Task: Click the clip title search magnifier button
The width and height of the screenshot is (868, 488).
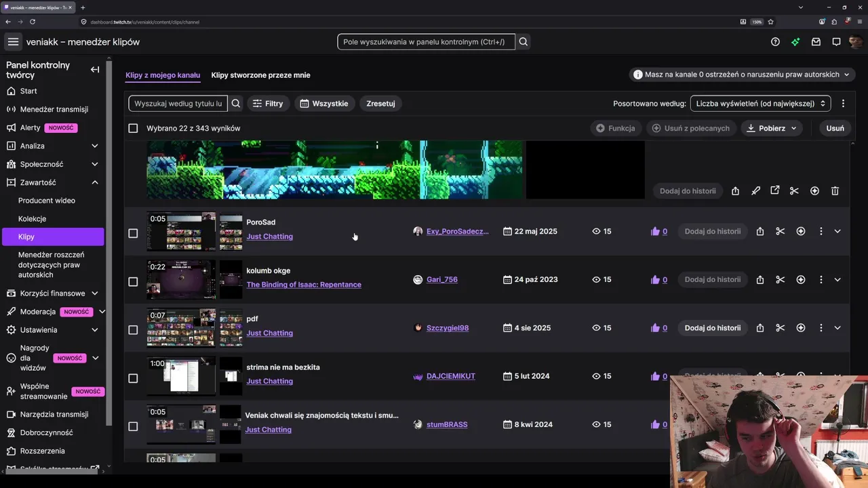Action: [x=236, y=104]
